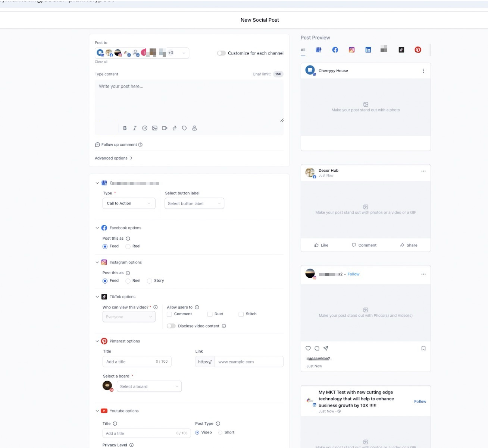The image size is (488, 448).
Task: Open the Select button label dropdown
Action: [194, 204]
